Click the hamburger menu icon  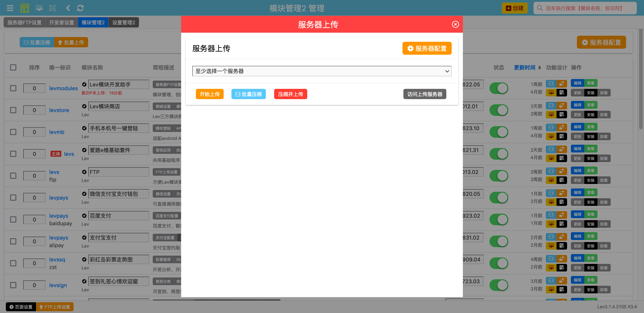[x=10, y=8]
